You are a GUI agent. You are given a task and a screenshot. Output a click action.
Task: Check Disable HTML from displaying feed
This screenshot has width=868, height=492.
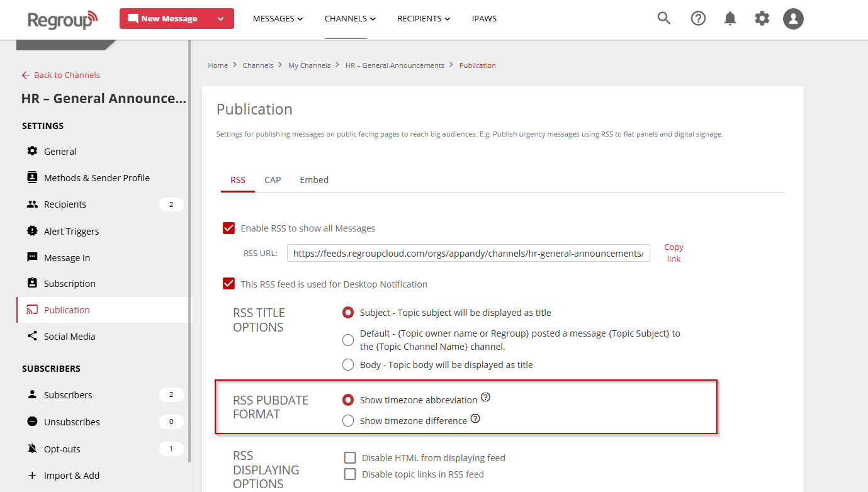point(350,457)
